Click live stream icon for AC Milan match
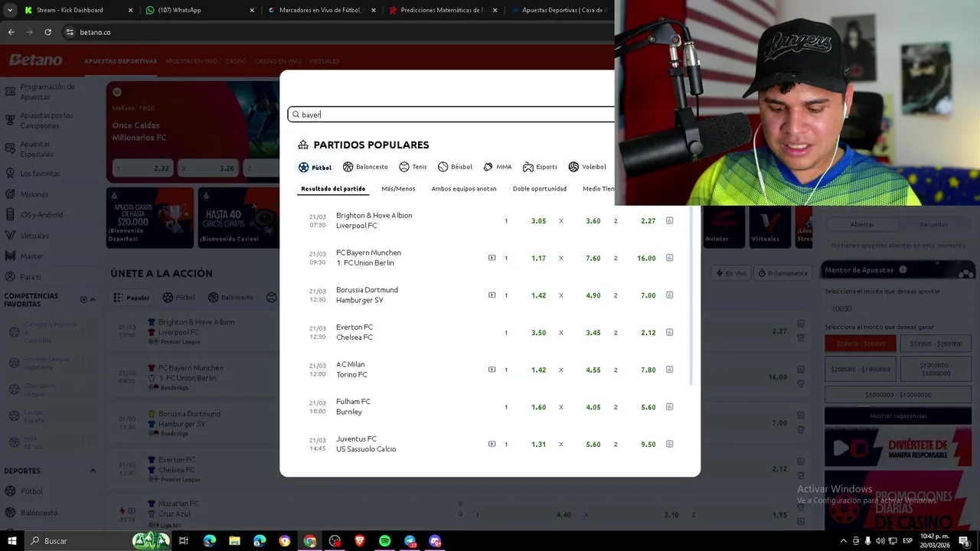 (x=492, y=370)
